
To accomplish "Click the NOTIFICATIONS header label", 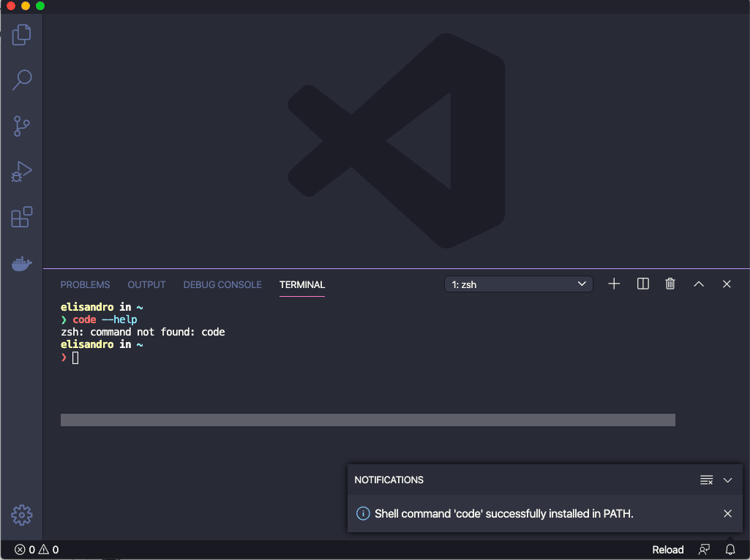I will (389, 480).
